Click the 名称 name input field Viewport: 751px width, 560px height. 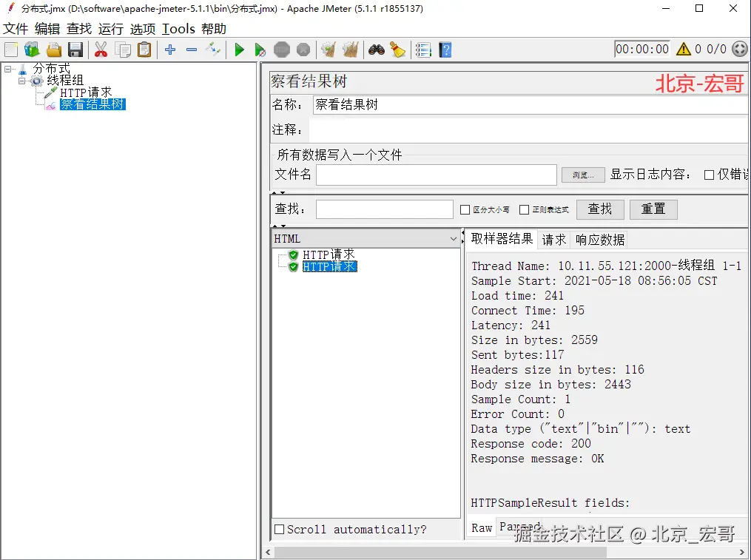530,104
